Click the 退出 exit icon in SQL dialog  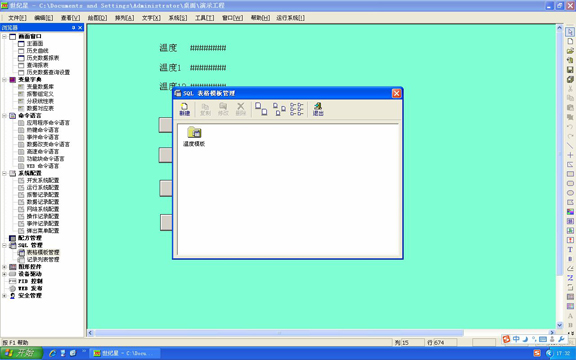tap(318, 109)
